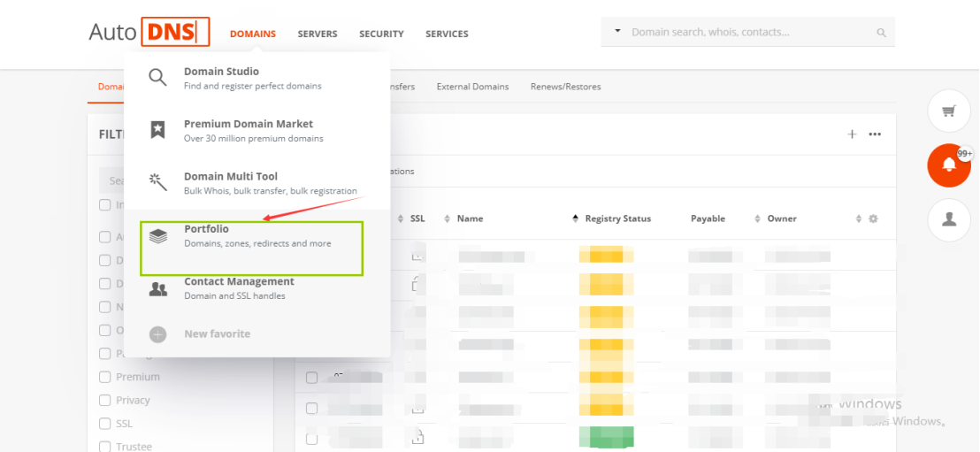980x452 pixels.
Task: Open the shopping cart
Action: pyautogui.click(x=948, y=111)
